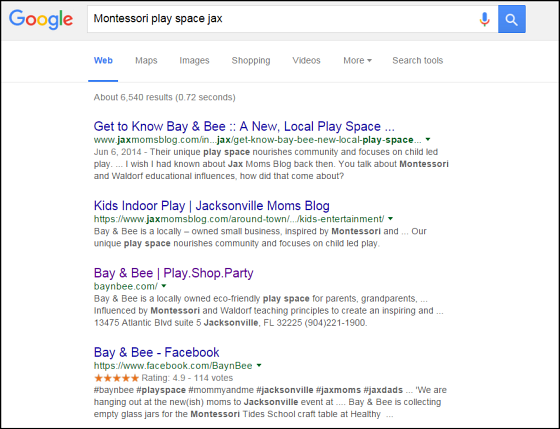This screenshot has width=560, height=429.
Task: Click the five-star rating icons
Action: [116, 378]
